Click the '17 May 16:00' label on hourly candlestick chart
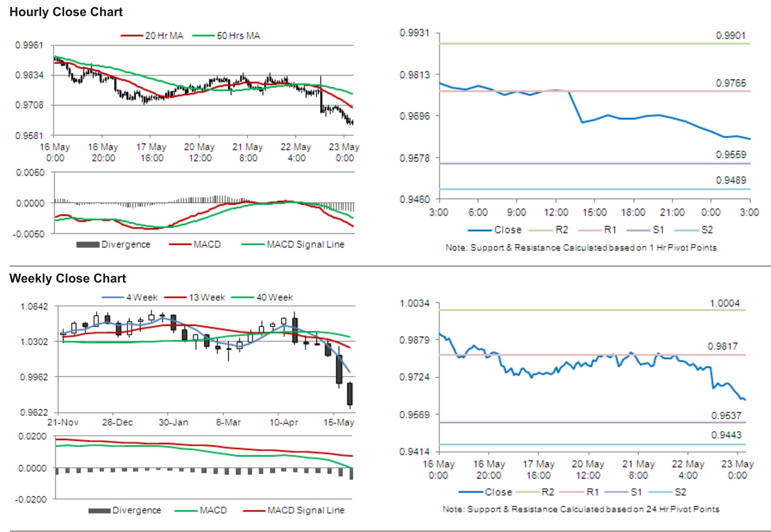 tap(151, 152)
